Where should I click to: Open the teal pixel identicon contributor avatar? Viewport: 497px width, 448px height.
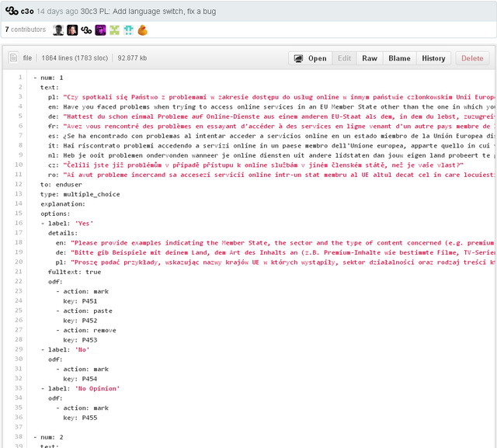tap(128, 30)
